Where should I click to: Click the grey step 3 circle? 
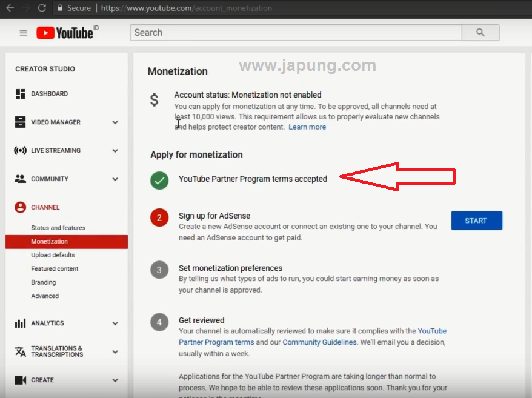click(159, 270)
